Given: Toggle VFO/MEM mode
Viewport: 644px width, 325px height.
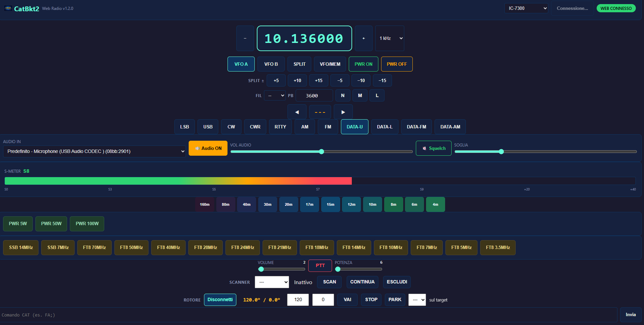Looking at the screenshot, I should (330, 64).
